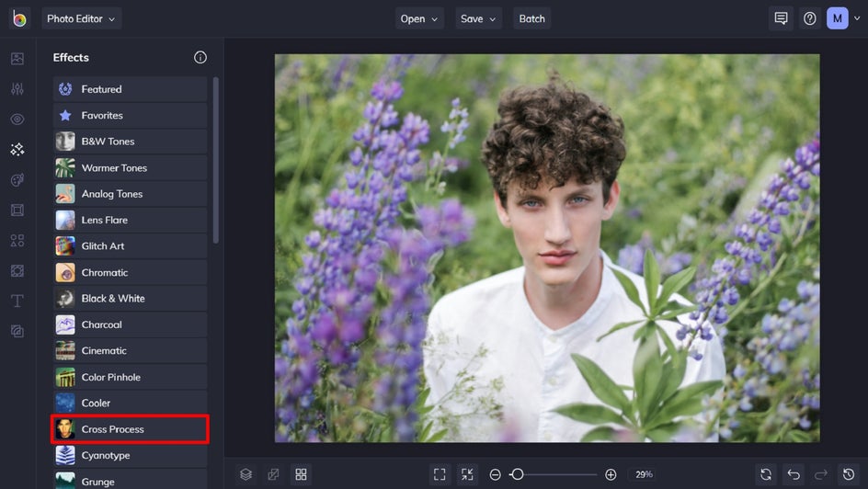
Task: Select the Glitch Art effect category
Action: 130,246
